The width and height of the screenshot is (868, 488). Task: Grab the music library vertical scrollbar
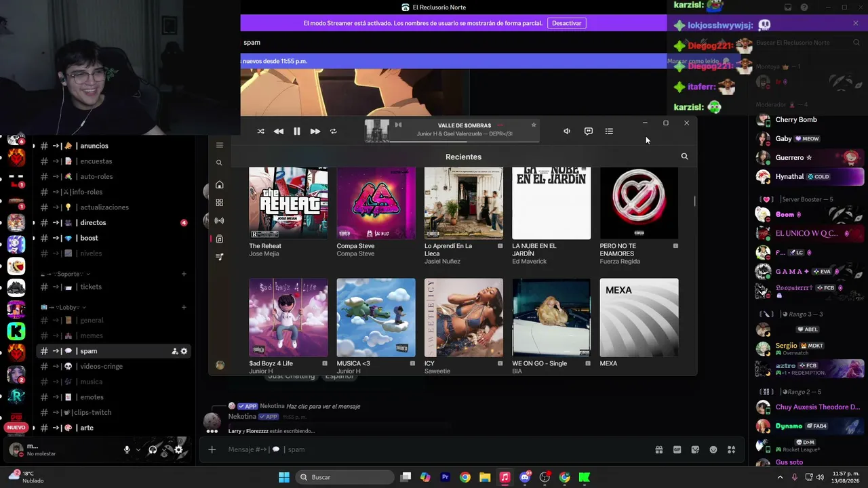694,201
